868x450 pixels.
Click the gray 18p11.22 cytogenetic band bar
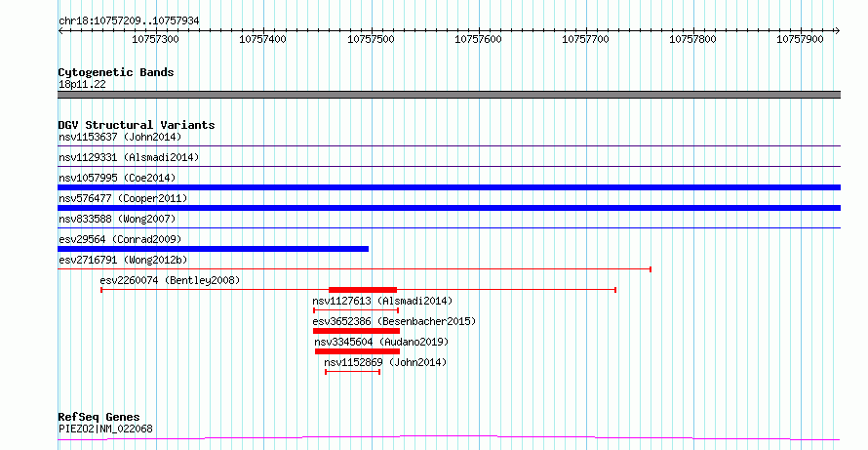pyautogui.click(x=449, y=95)
